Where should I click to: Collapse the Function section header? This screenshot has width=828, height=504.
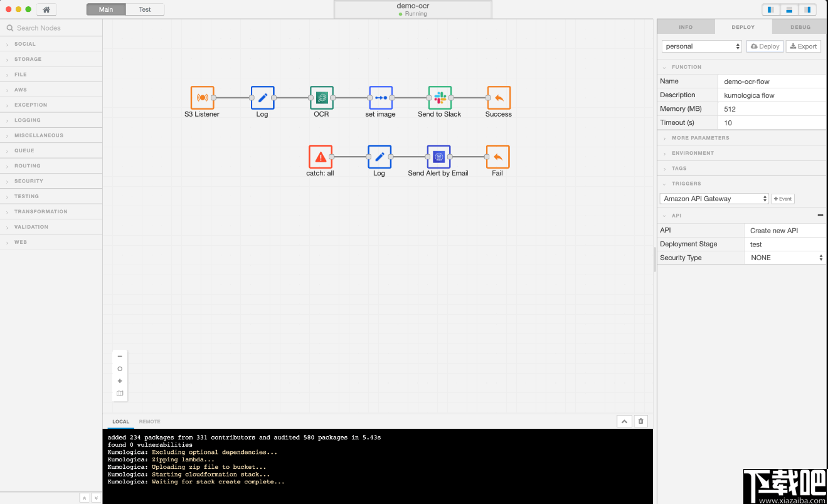pos(742,67)
